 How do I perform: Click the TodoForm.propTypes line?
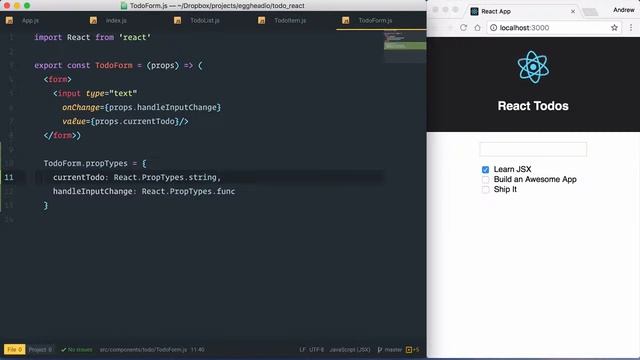coord(95,163)
